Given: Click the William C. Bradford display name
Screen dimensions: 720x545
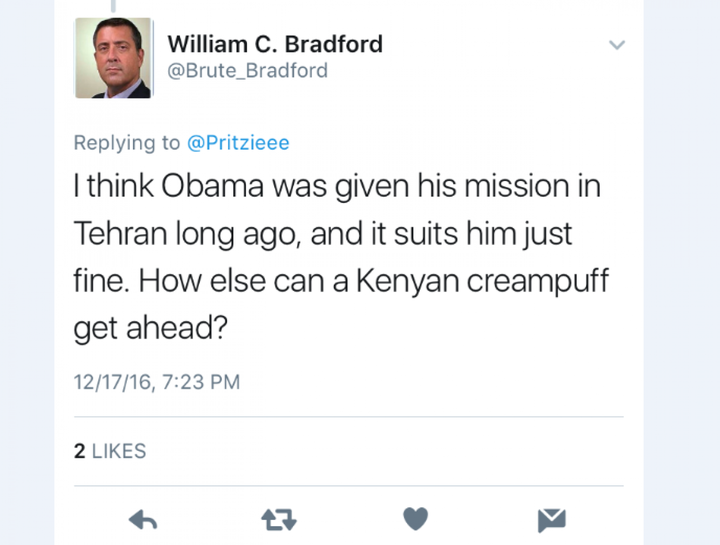Looking at the screenshot, I should [x=274, y=45].
